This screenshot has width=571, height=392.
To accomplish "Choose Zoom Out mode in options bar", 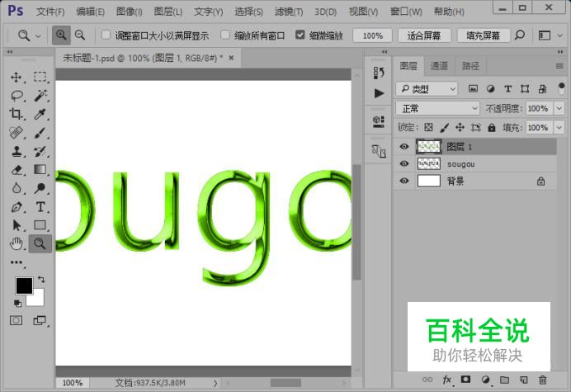I will [x=80, y=35].
